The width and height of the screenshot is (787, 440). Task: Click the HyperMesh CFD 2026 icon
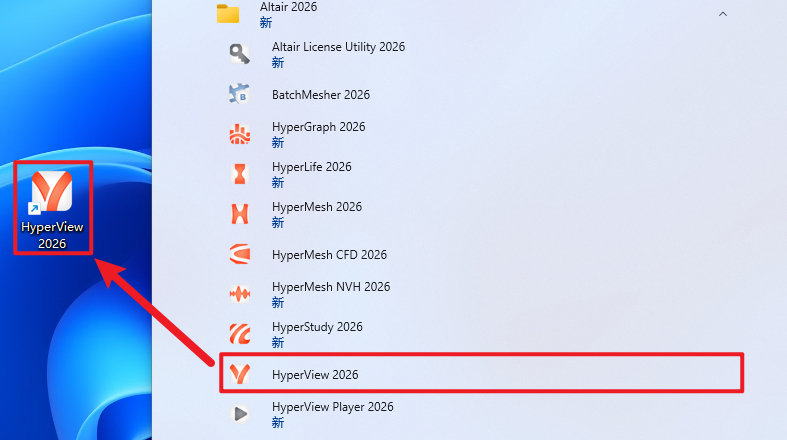pos(240,254)
